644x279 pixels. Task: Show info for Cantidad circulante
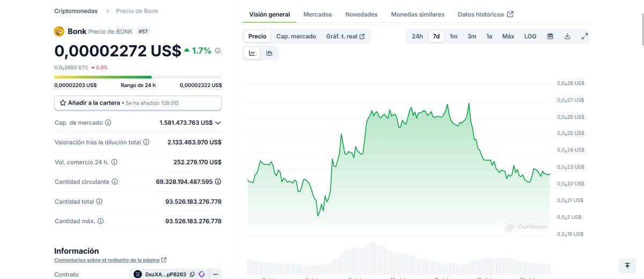(114, 182)
